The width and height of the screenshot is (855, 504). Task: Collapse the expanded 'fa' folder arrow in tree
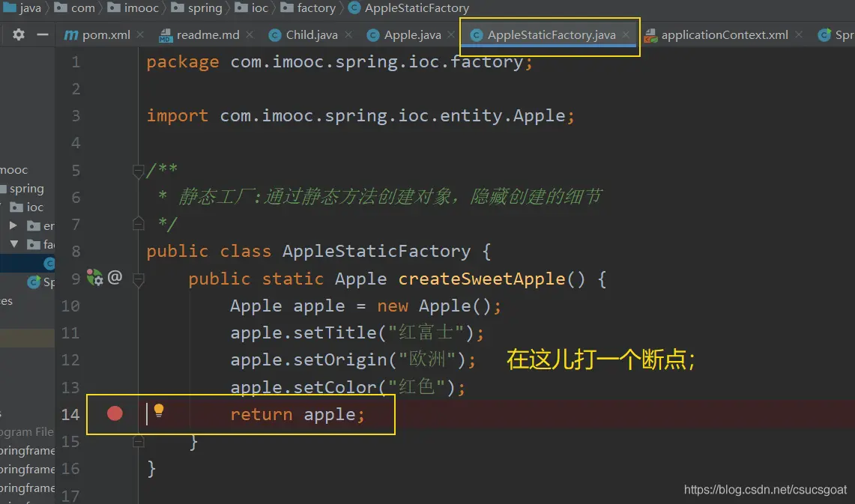[x=14, y=243]
